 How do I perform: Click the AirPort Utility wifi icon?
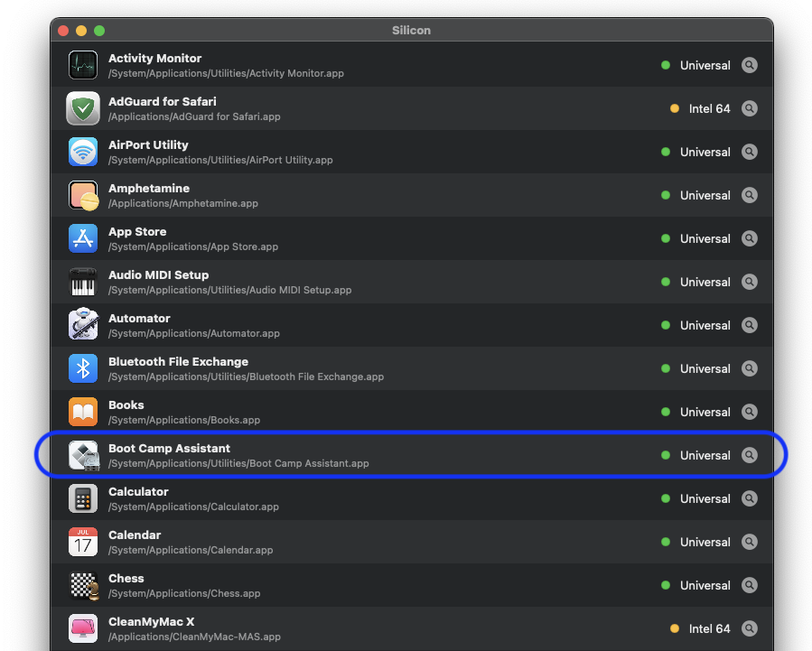pos(83,152)
